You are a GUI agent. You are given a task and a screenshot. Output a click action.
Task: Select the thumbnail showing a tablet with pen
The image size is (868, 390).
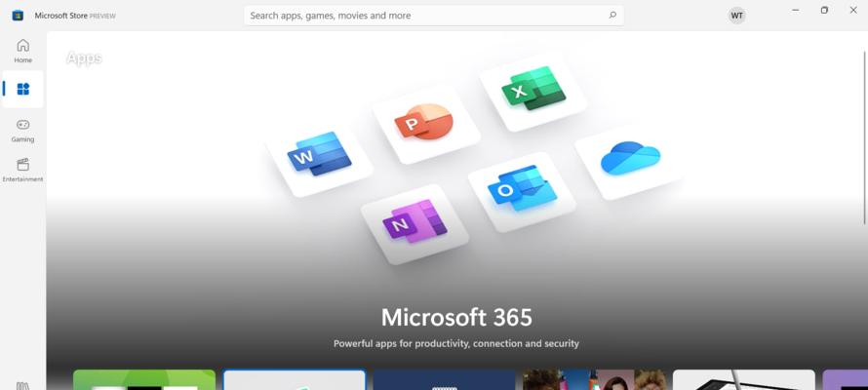(744, 380)
